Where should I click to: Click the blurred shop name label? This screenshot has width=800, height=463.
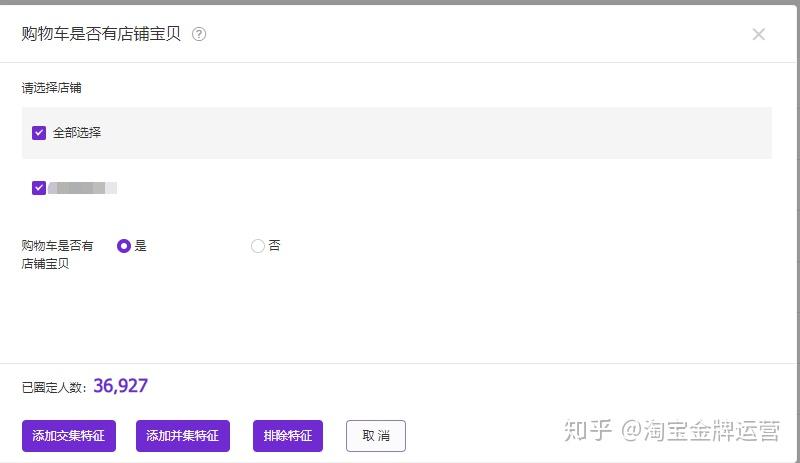83,188
